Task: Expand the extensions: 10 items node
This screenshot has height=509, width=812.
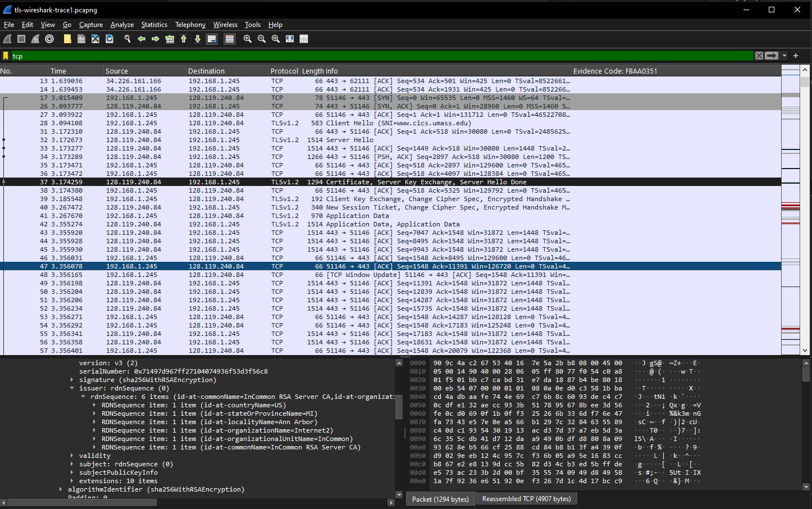Action: tap(72, 481)
